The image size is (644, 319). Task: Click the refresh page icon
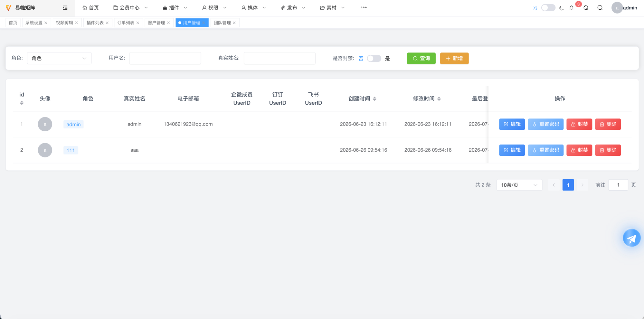(x=586, y=8)
